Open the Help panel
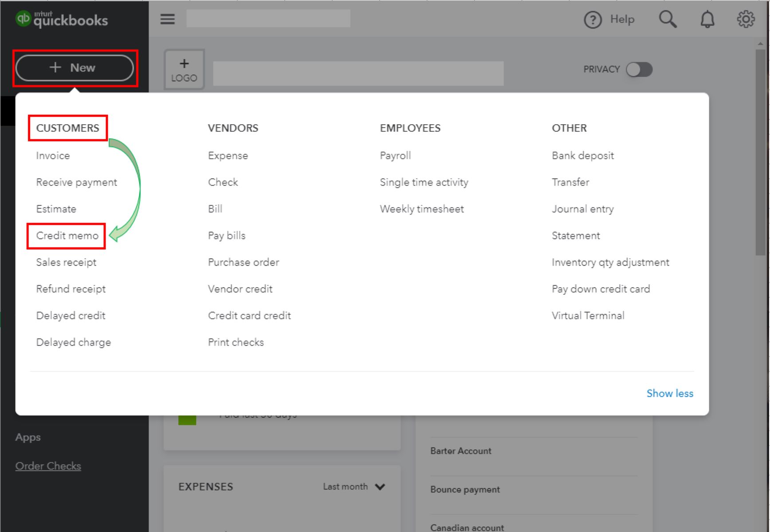 pos(609,19)
